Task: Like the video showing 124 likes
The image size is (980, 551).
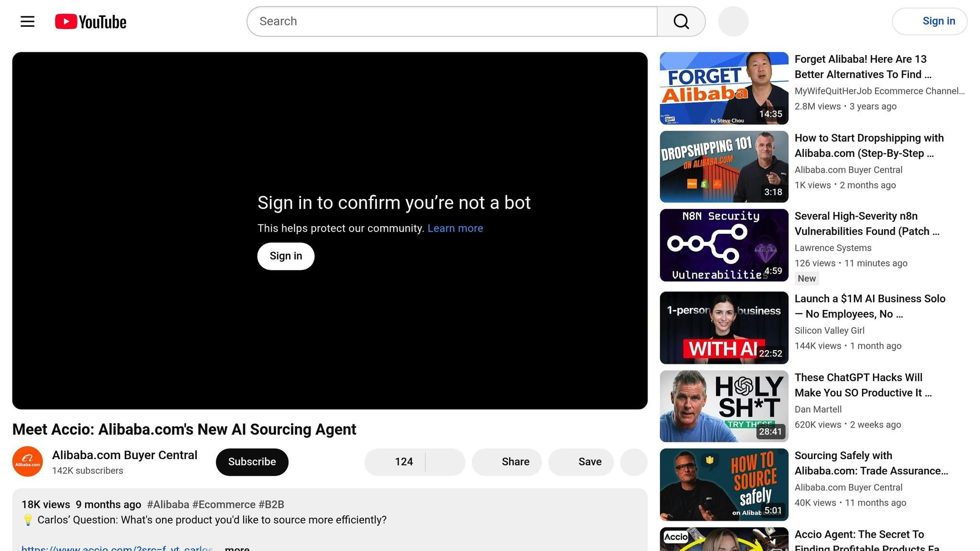Action: [x=395, y=462]
